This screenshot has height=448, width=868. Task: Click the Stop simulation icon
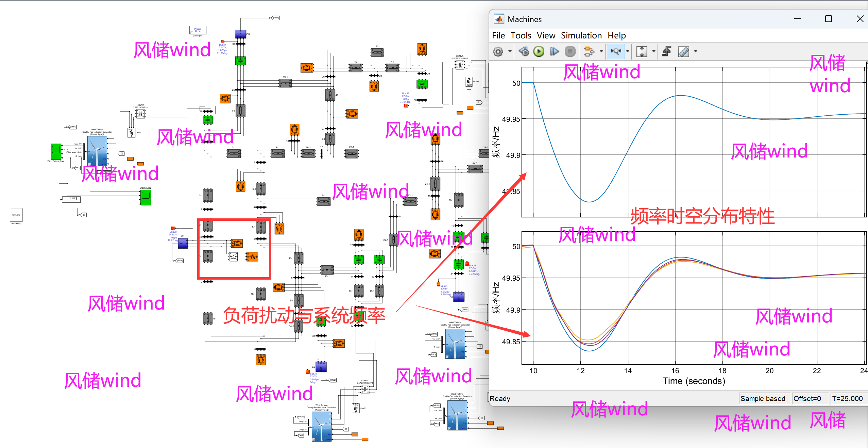click(x=570, y=52)
